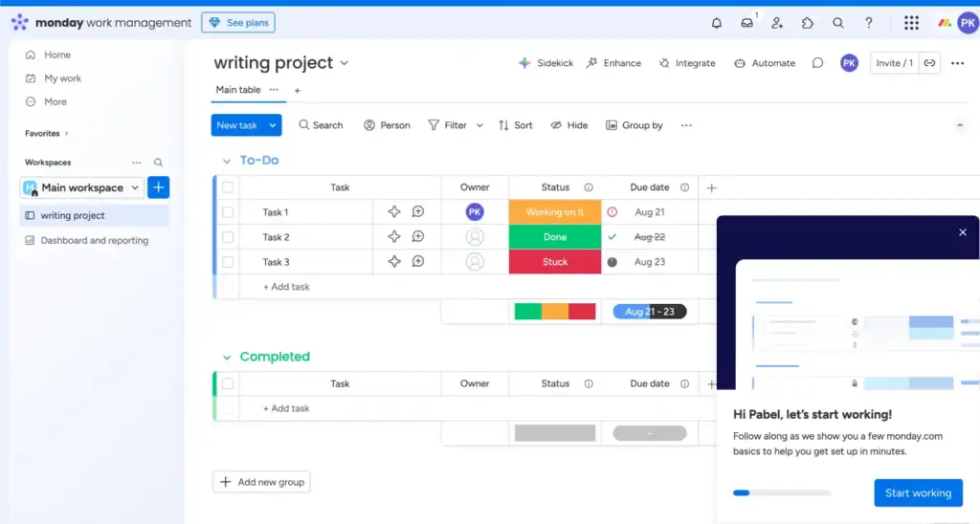Open the New task dropdown arrow
Viewport: 980px width, 524px height.
[x=273, y=125]
